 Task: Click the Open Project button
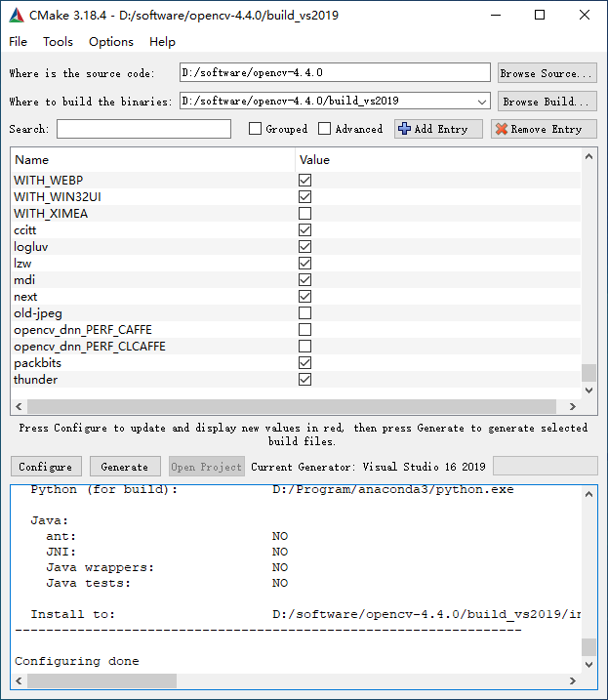tap(207, 467)
